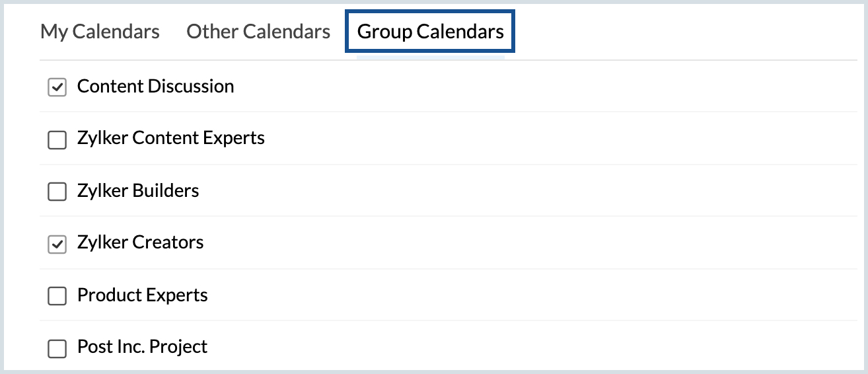Screen dimensions: 868x374
Task: Check the Product Experts checkbox
Action: click(x=57, y=296)
